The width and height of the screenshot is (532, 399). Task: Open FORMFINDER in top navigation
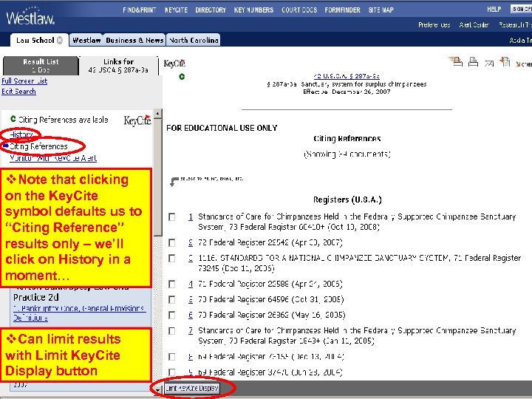342,10
